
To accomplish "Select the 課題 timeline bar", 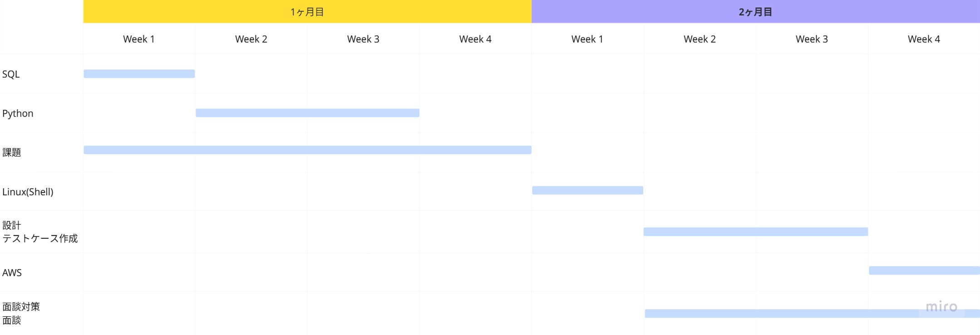I will coord(307,150).
